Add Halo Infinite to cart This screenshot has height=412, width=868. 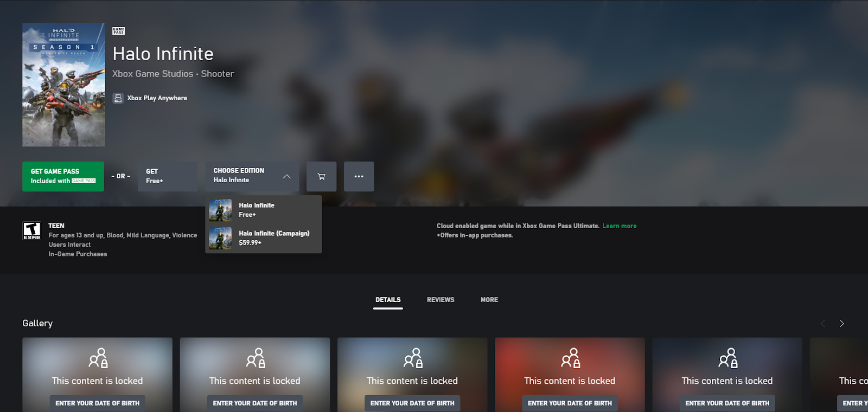click(321, 176)
